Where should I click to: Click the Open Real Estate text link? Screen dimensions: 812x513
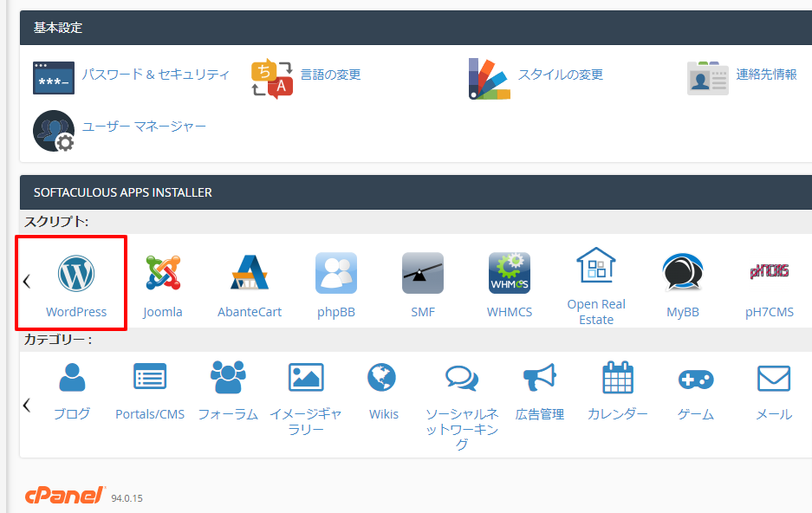point(596,312)
